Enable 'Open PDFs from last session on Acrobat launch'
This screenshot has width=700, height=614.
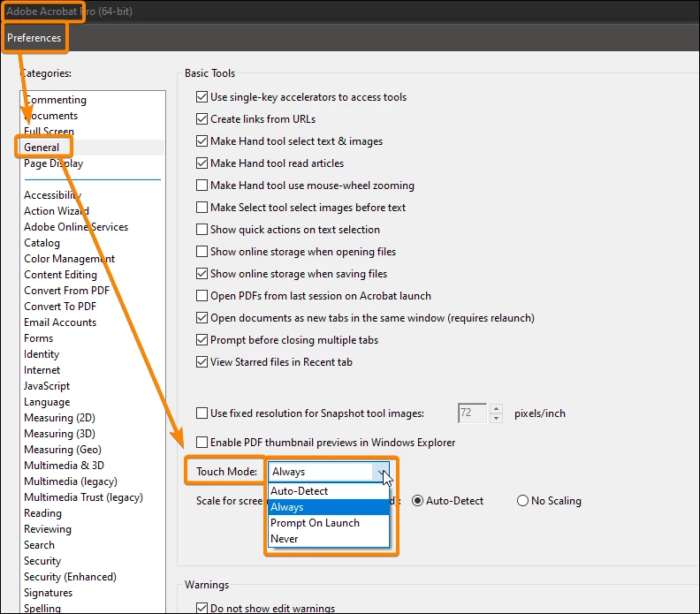point(202,295)
